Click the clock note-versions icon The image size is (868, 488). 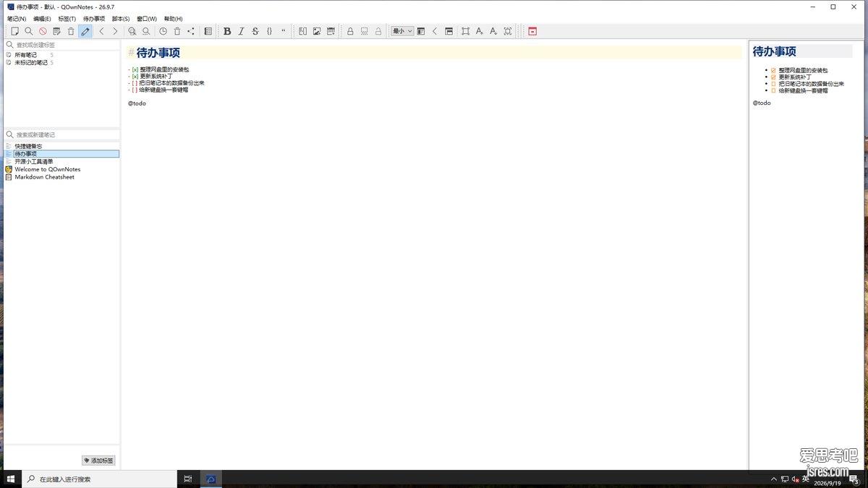click(x=163, y=31)
